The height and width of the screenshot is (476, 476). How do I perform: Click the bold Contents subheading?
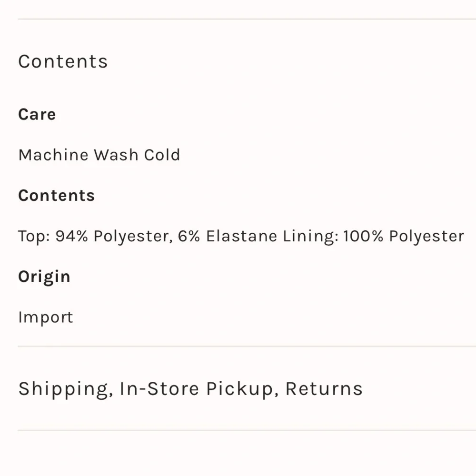(57, 195)
